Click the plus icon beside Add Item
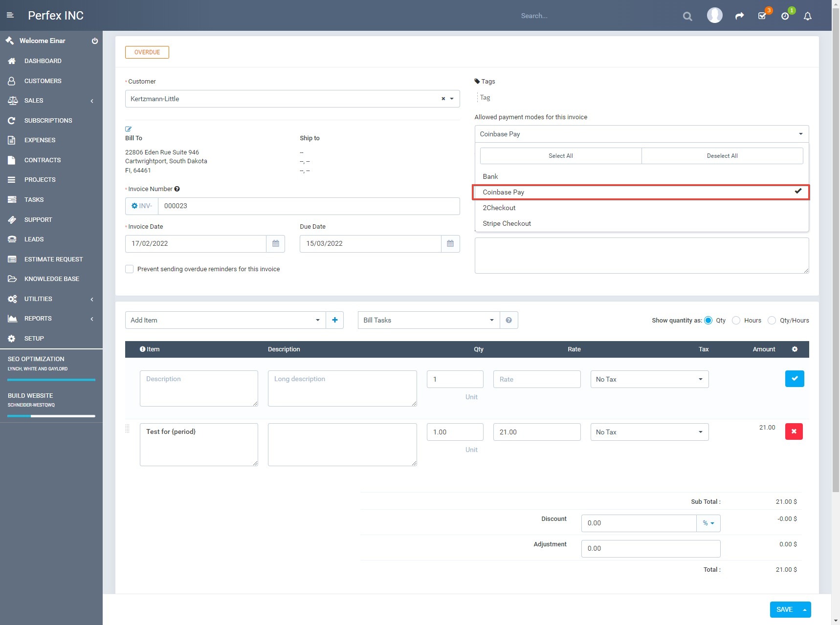840x625 pixels. click(335, 320)
